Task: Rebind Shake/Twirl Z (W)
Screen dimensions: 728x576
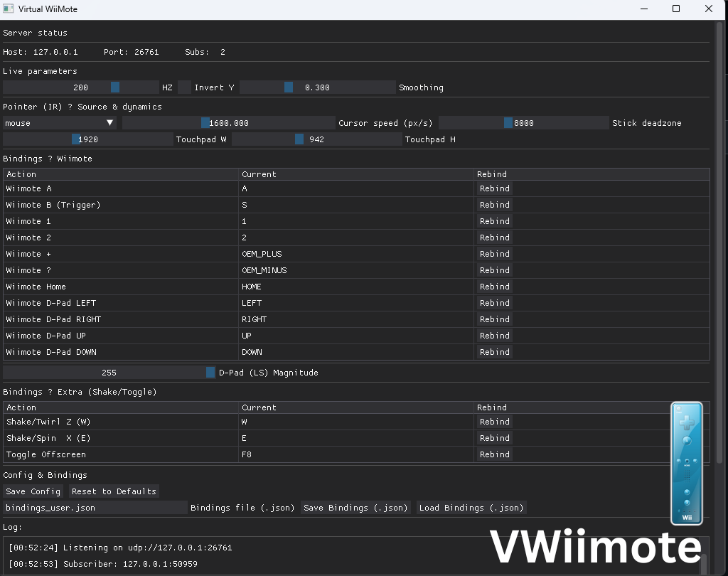Action: point(495,422)
